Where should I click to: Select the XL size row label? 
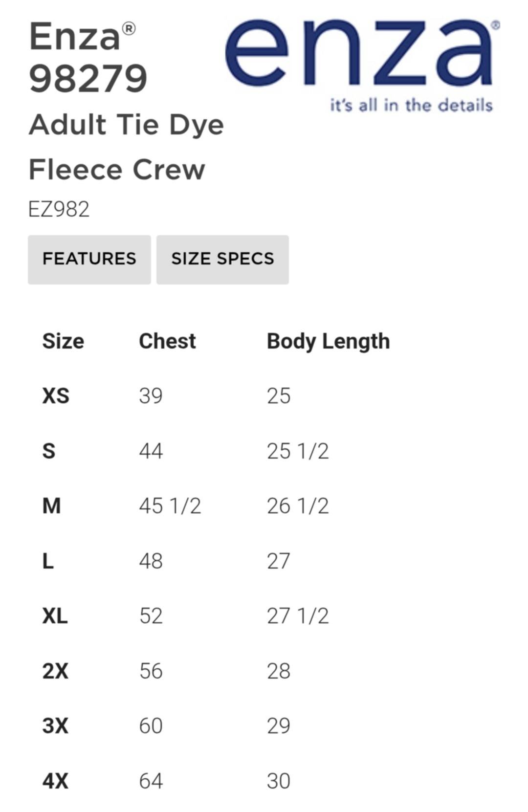[55, 616]
